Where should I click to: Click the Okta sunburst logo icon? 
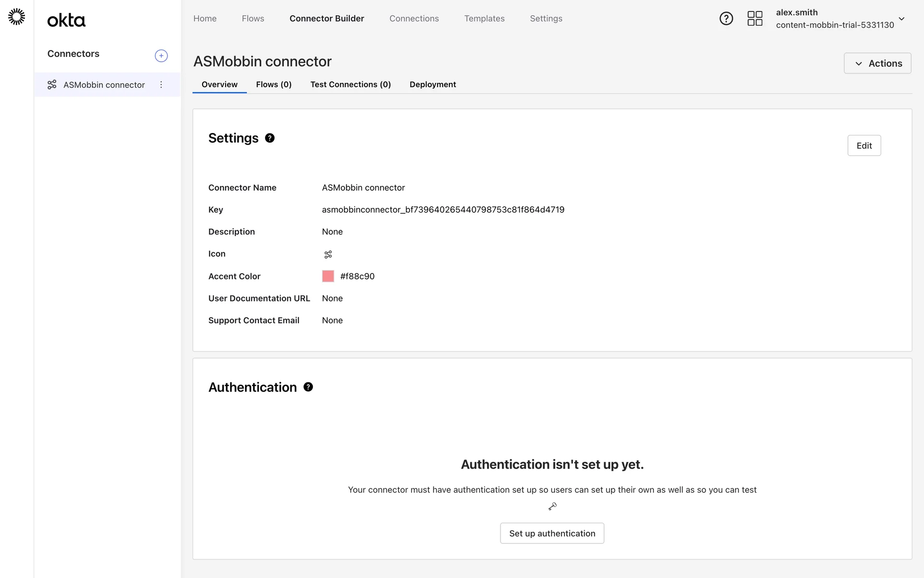(17, 17)
